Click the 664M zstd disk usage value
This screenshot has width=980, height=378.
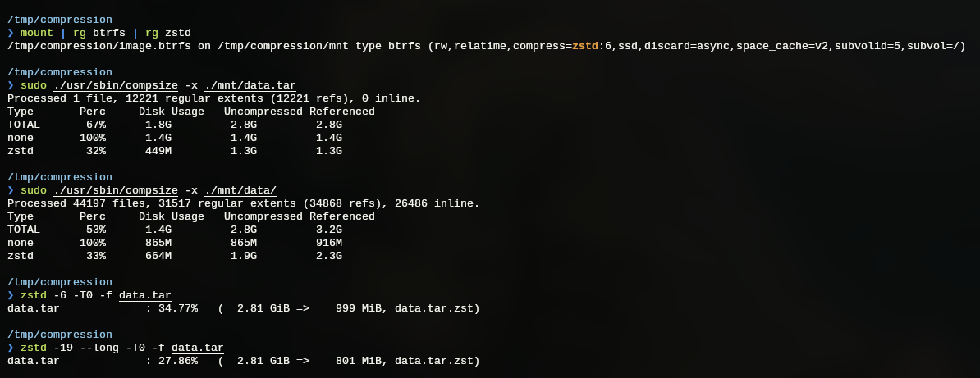(x=158, y=256)
